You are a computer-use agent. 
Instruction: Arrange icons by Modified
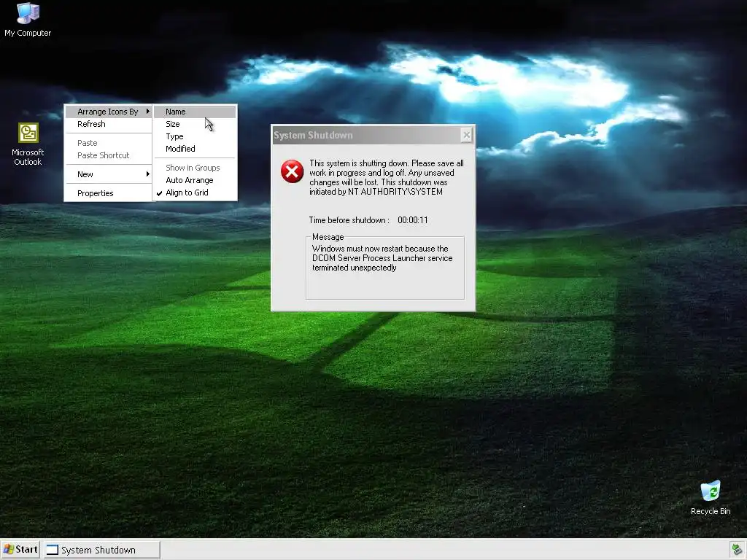coord(195,149)
